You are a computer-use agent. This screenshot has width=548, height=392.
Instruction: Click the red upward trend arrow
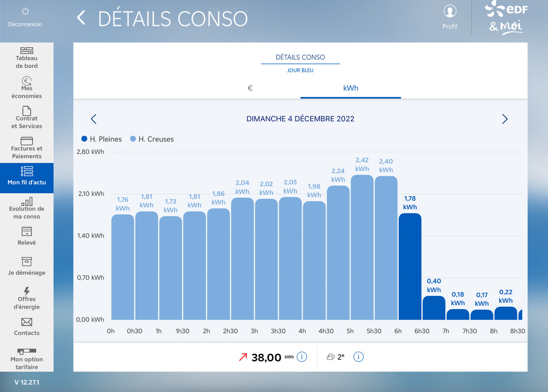243,357
